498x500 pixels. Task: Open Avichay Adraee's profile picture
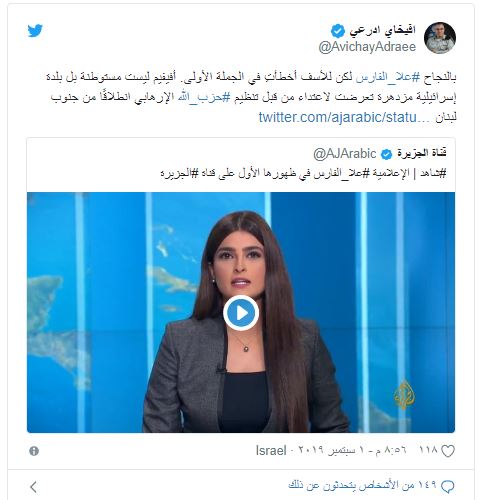[x=440, y=38]
